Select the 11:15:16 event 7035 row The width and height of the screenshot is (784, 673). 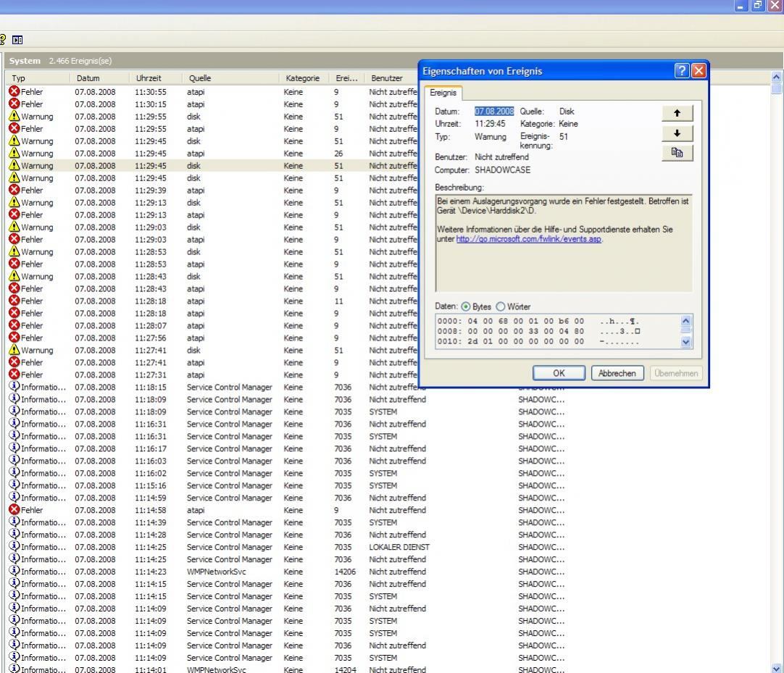pyautogui.click(x=287, y=485)
